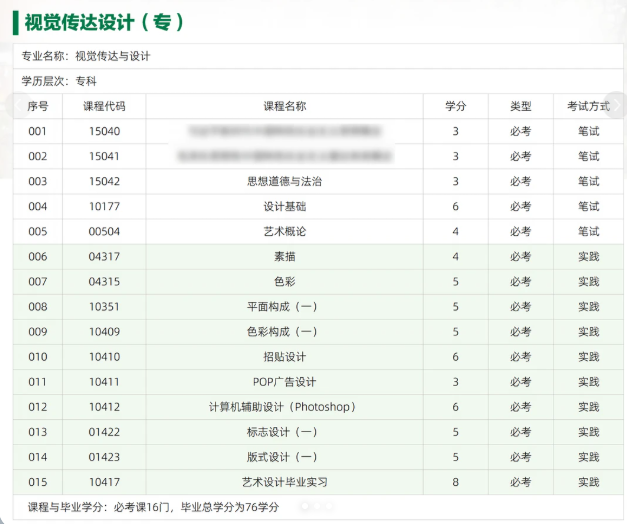Click 学历层次：专科 row

(318, 81)
